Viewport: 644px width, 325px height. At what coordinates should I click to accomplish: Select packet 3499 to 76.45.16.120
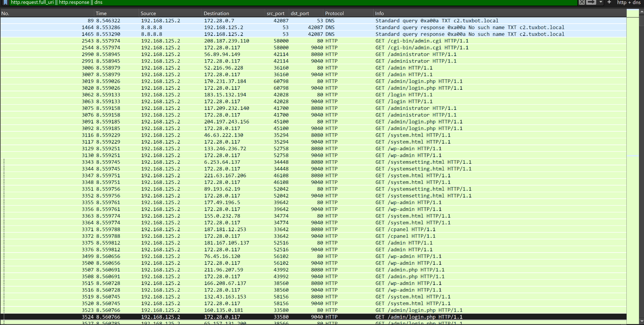[313, 256]
